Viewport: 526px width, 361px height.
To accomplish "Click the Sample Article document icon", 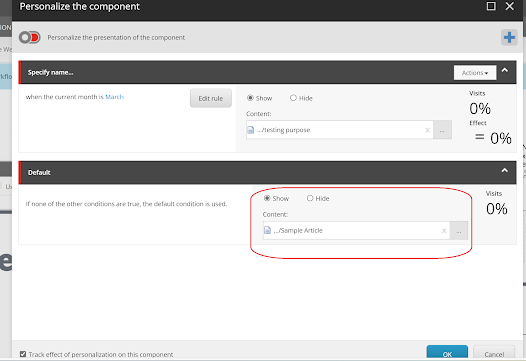I will (x=267, y=230).
